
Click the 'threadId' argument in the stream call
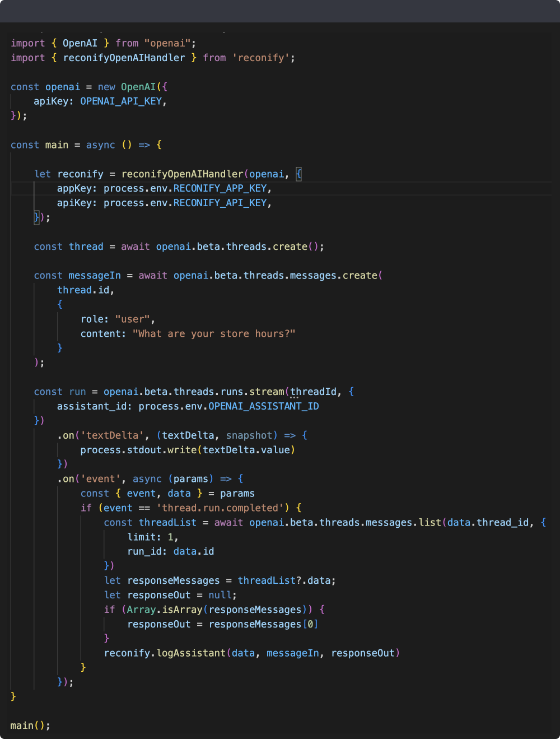pos(313,392)
